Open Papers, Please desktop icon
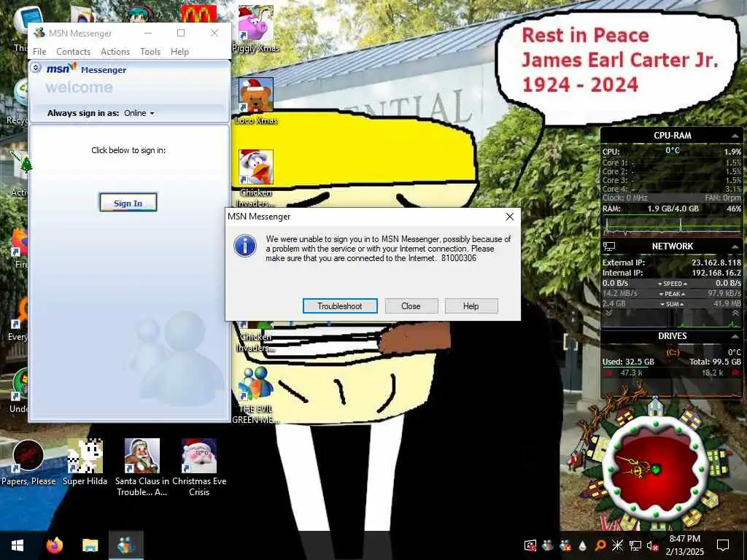747x560 pixels. (x=28, y=462)
